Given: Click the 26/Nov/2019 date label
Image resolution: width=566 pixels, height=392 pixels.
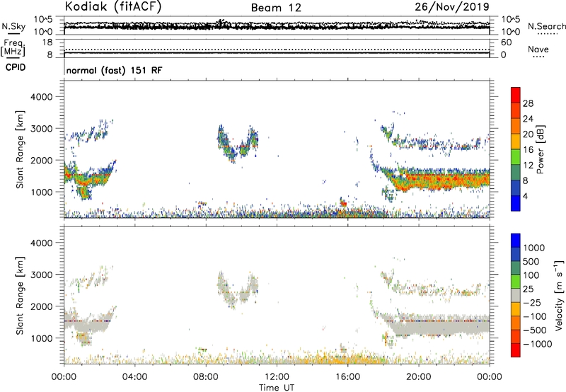Looking at the screenshot, I should pyautogui.click(x=452, y=7).
